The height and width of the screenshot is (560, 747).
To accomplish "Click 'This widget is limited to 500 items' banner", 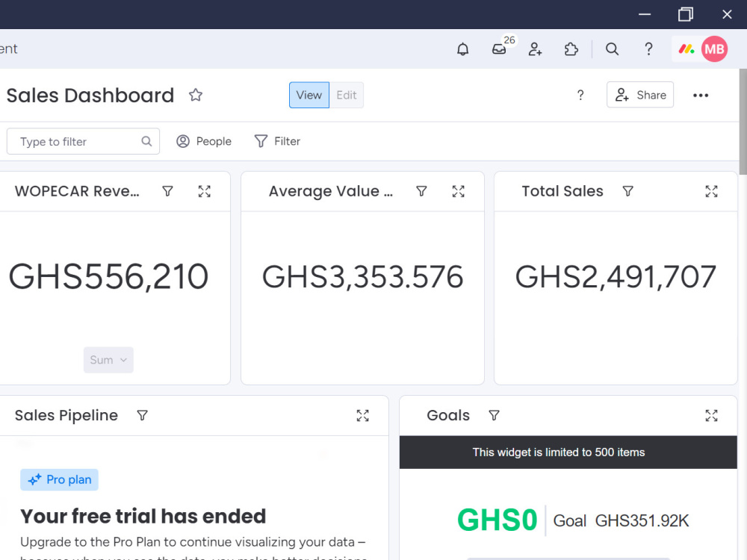I will pyautogui.click(x=568, y=452).
